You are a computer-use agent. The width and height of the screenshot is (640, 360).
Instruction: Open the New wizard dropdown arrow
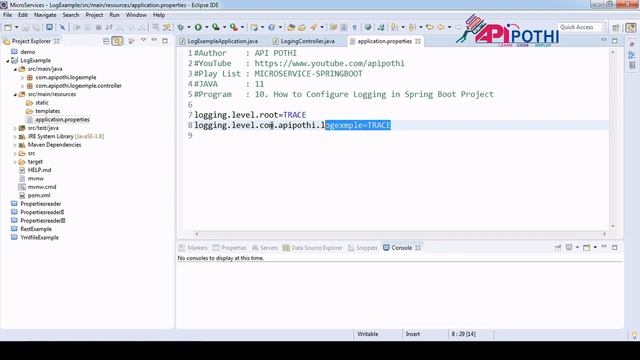[16, 27]
